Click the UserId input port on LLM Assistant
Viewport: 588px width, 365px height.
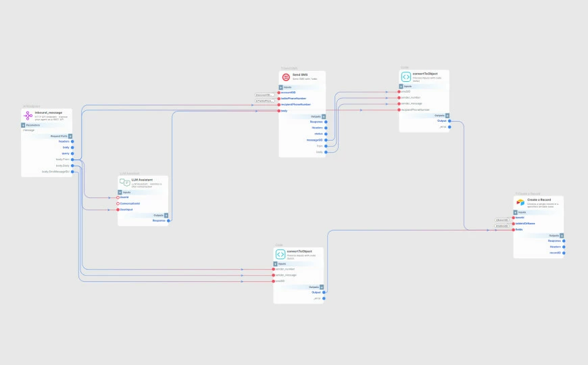click(x=118, y=197)
